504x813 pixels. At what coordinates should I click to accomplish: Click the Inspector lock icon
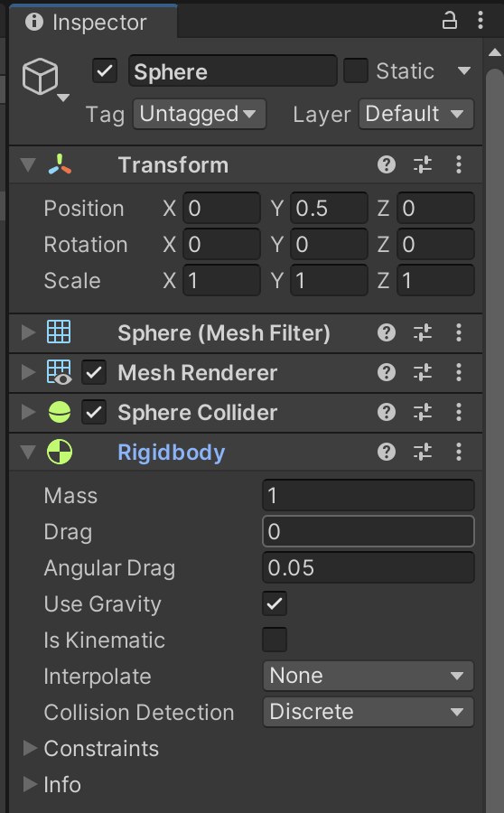click(x=449, y=21)
